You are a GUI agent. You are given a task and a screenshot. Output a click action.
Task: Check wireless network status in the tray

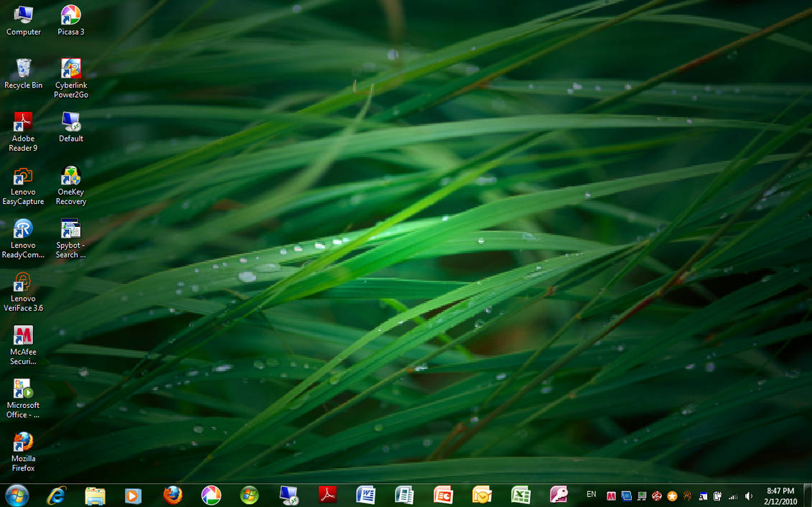[733, 496]
